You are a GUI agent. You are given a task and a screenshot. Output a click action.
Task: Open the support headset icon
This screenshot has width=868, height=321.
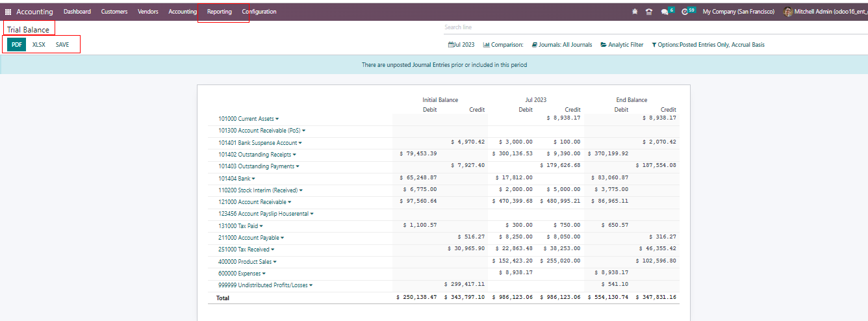pos(648,12)
